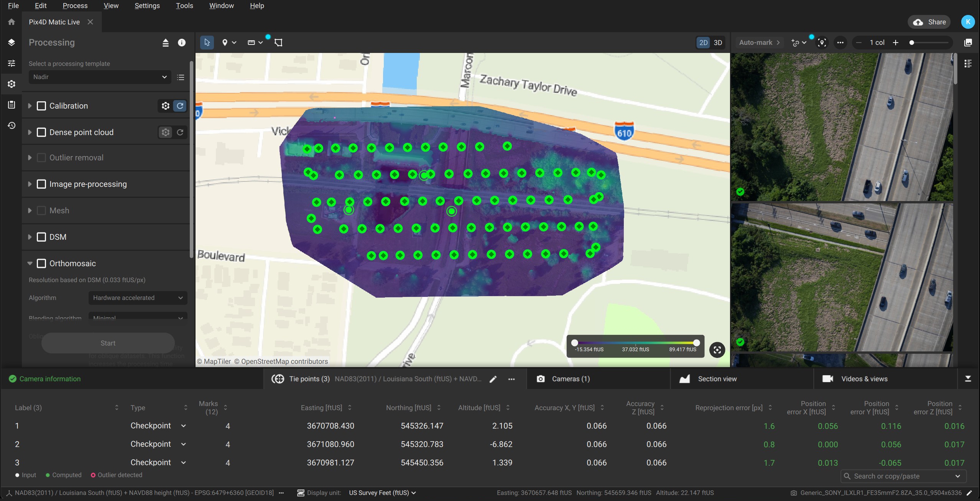Switch to the Cameras (1) tab

[571, 379]
